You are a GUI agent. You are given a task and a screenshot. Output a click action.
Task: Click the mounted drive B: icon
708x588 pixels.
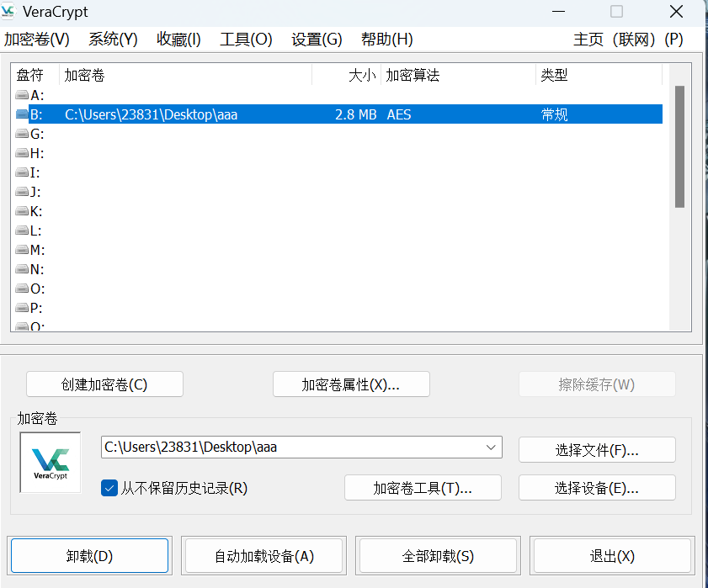22,114
